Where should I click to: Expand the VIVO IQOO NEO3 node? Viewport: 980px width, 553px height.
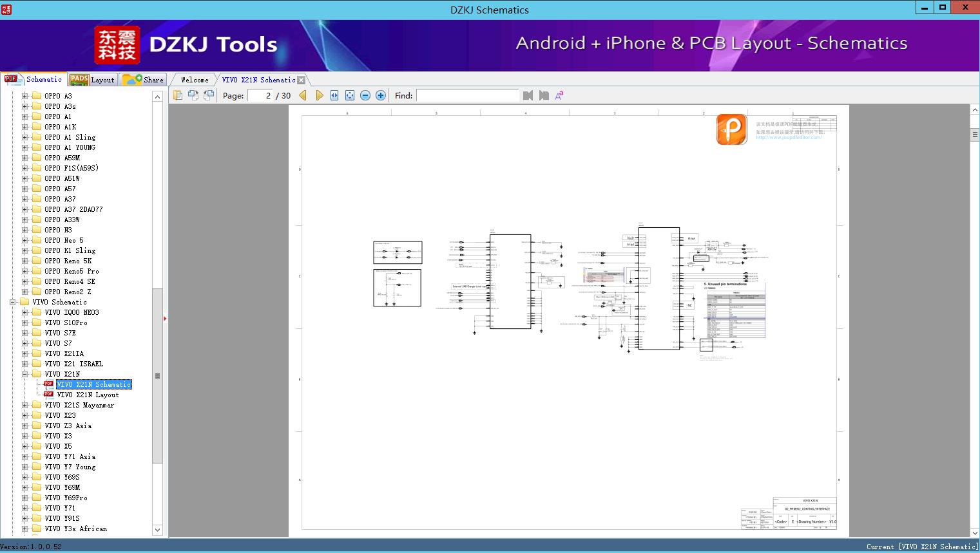pyautogui.click(x=24, y=312)
